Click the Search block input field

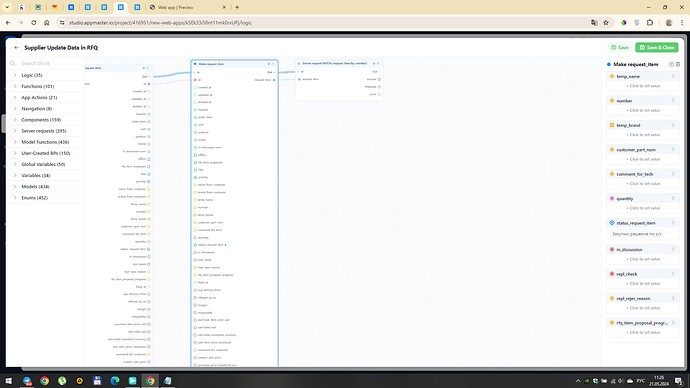(46, 63)
